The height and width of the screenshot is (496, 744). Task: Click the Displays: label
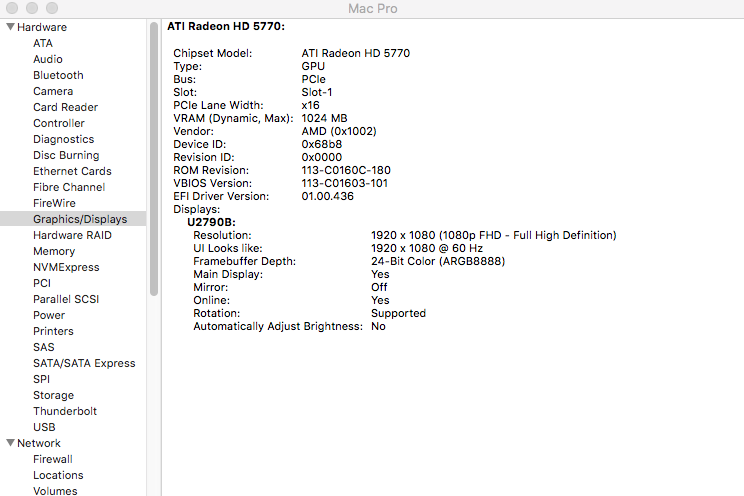click(x=196, y=209)
